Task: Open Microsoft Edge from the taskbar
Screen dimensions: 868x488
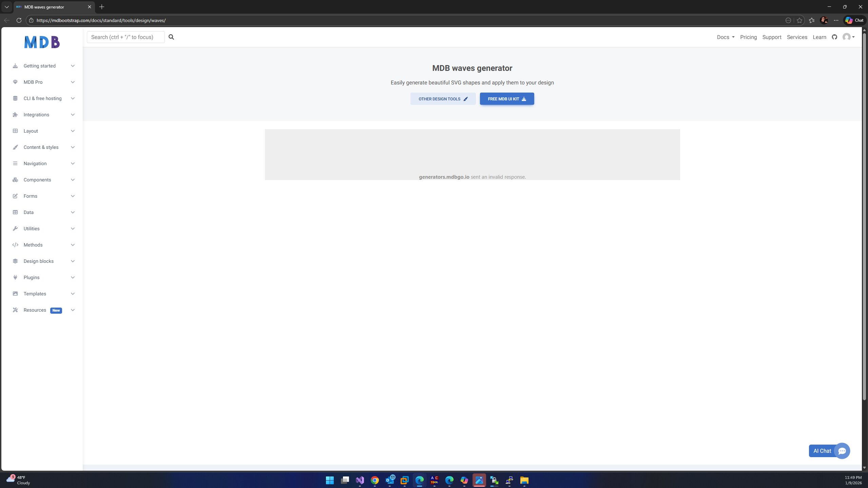Action: [x=419, y=480]
